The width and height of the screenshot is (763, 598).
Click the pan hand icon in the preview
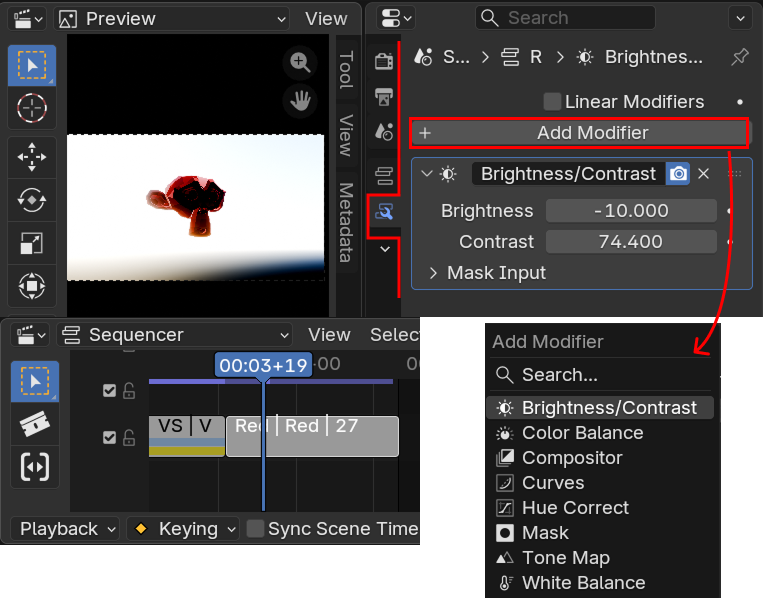299,99
